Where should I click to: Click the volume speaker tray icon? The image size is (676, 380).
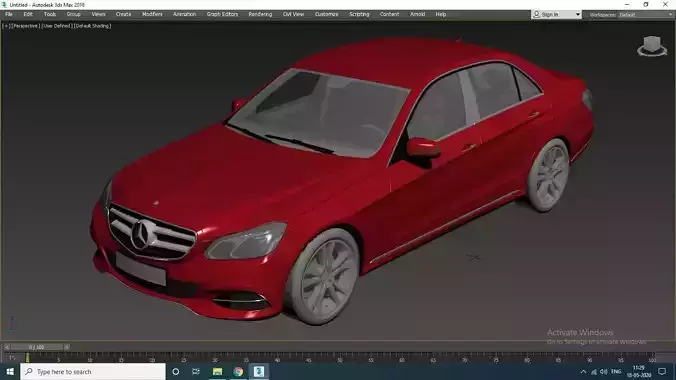pyautogui.click(x=604, y=372)
